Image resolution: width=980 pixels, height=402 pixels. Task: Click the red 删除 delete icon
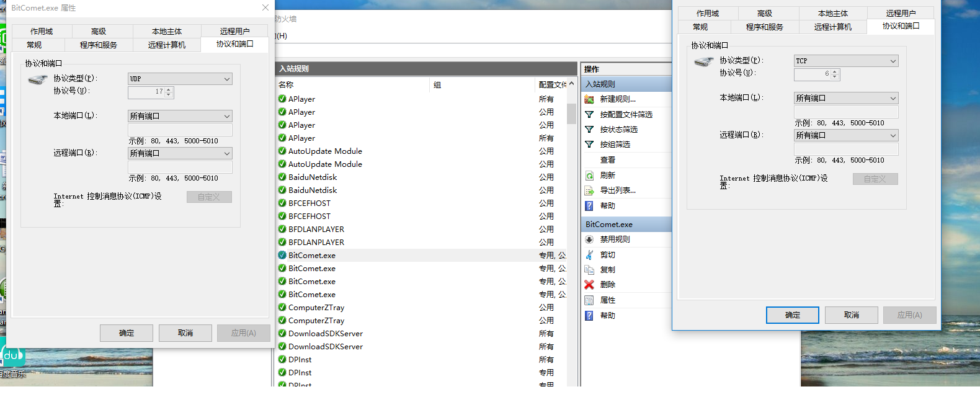point(589,285)
